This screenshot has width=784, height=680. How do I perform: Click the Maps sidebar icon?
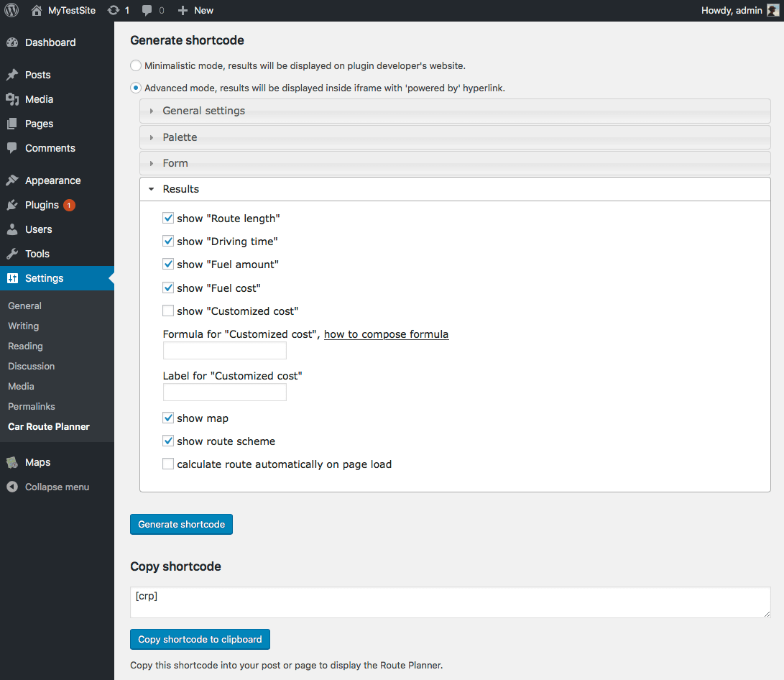pos(12,462)
